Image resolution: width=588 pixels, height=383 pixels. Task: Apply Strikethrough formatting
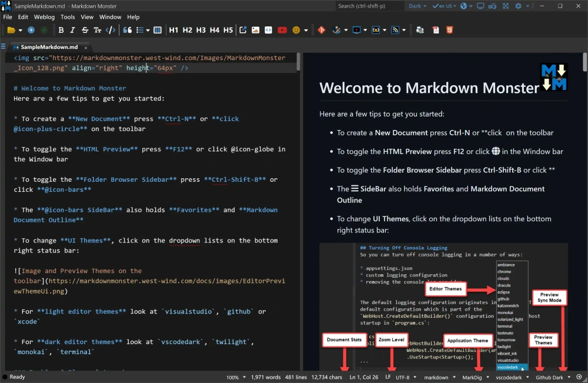point(85,30)
